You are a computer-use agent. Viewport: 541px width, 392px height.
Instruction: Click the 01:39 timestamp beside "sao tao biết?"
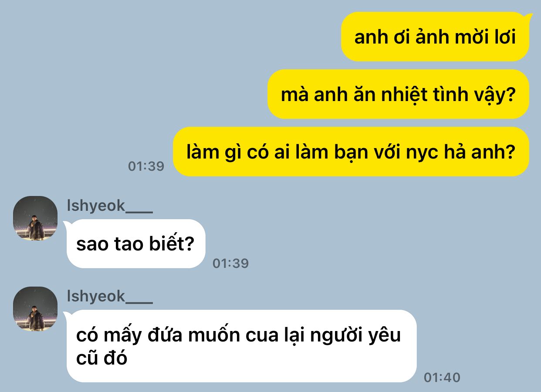230,263
